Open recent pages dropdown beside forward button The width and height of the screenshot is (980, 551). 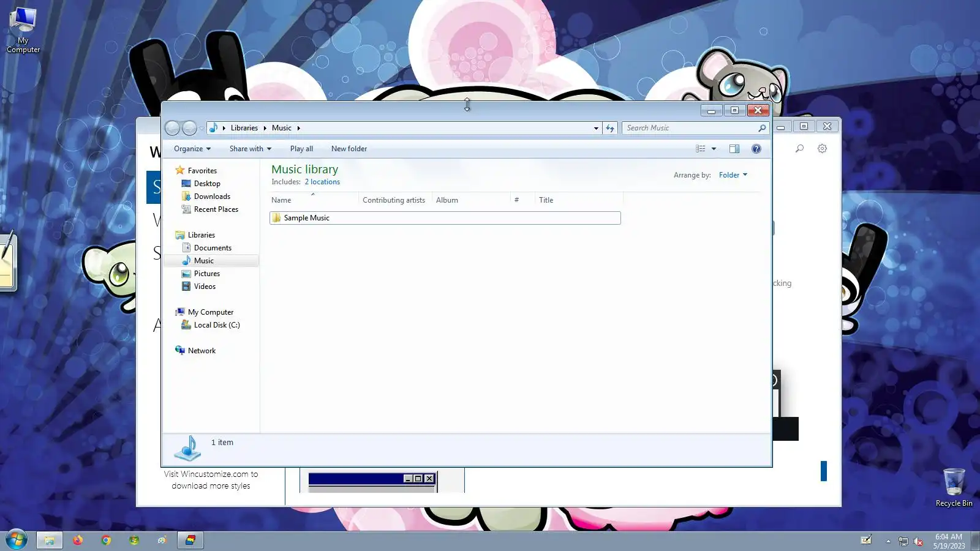pos(202,129)
